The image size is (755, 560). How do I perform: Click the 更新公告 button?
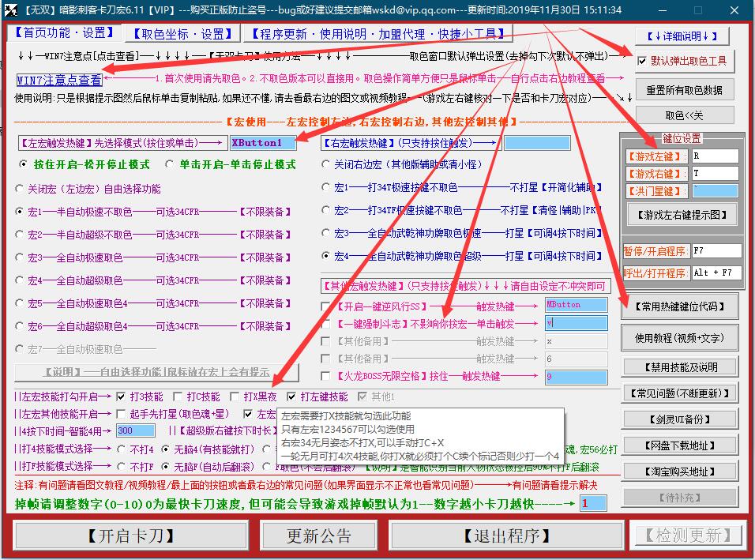[x=319, y=536]
